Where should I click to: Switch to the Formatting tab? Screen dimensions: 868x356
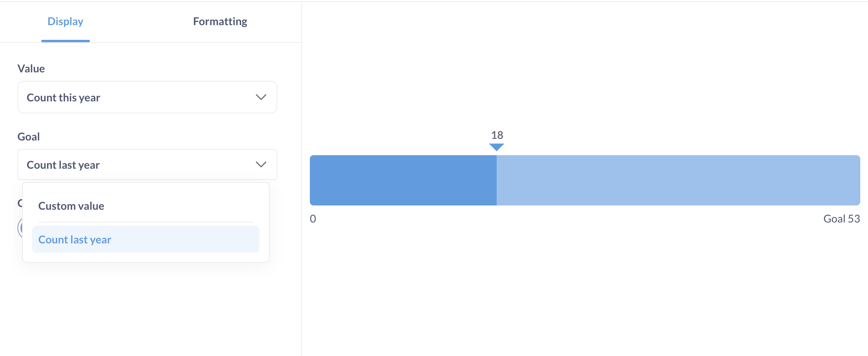click(x=220, y=21)
